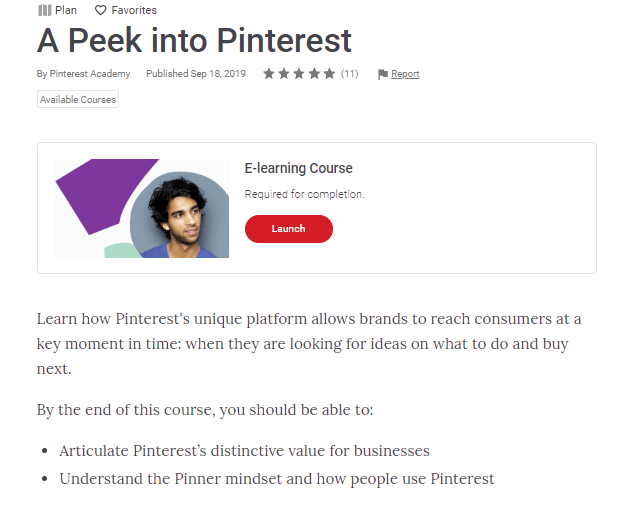
Task: Click the Pinterest Academy author name
Action: (90, 74)
